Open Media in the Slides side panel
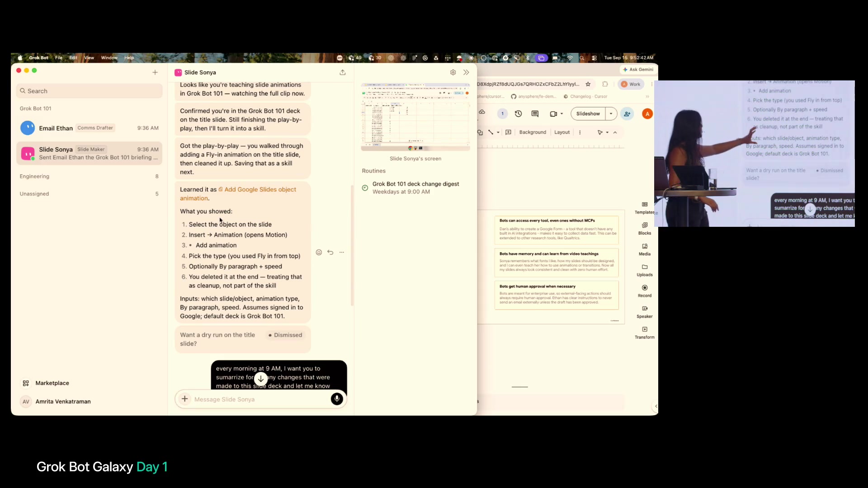Image resolution: width=868 pixels, height=488 pixels. (645, 250)
